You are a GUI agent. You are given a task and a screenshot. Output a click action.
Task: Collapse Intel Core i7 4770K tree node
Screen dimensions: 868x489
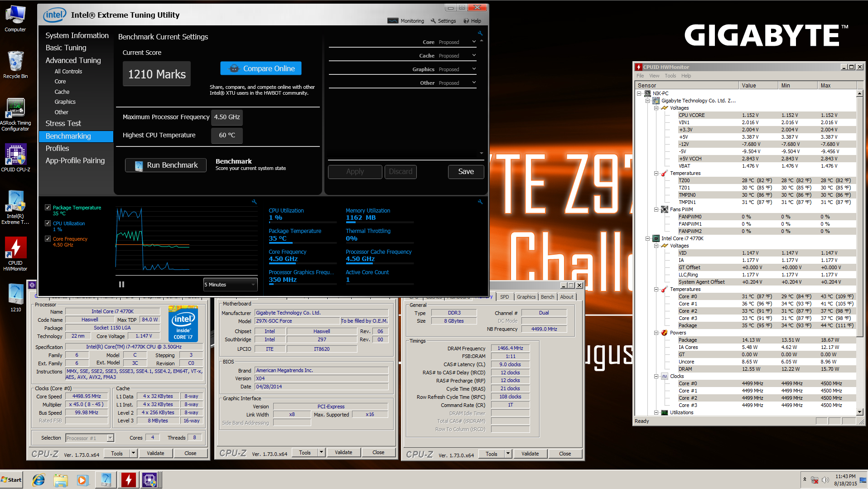(648, 238)
